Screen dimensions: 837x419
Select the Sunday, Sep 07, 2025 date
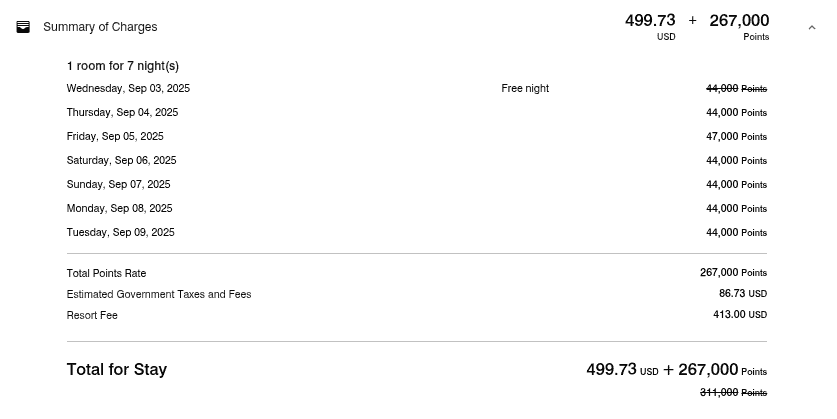click(x=119, y=185)
